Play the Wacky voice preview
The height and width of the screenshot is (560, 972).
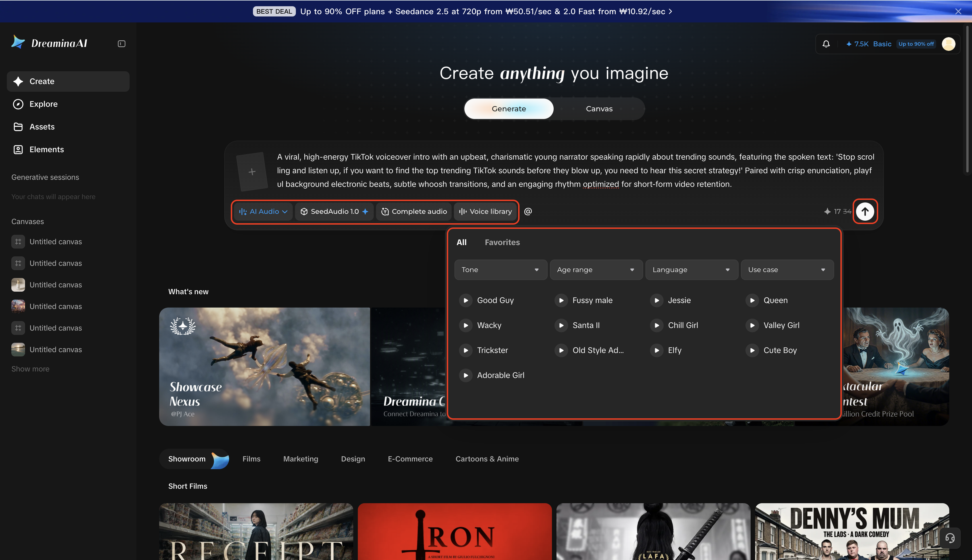pos(466,325)
